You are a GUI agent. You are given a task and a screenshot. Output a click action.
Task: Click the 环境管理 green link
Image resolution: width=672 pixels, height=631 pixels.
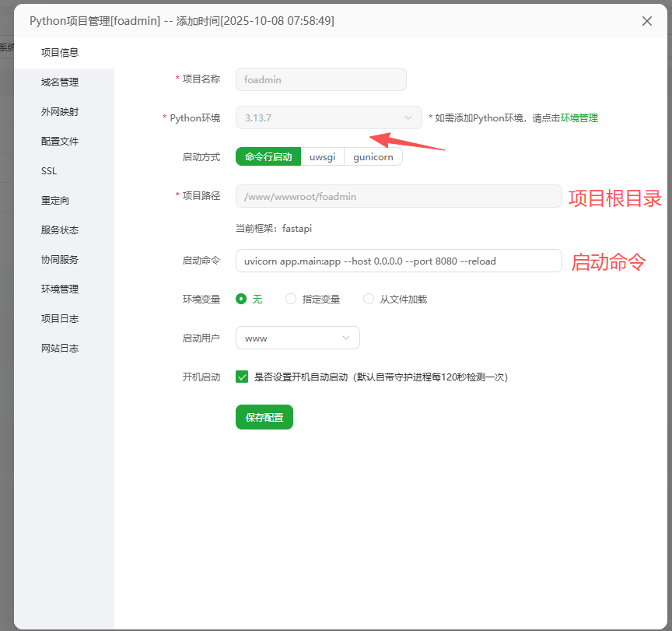click(579, 118)
